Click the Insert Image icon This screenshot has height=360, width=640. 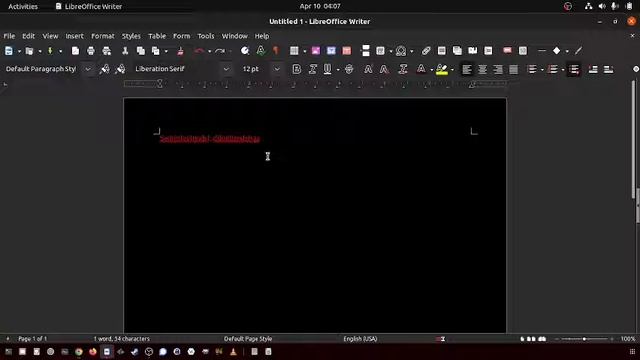coord(316,51)
